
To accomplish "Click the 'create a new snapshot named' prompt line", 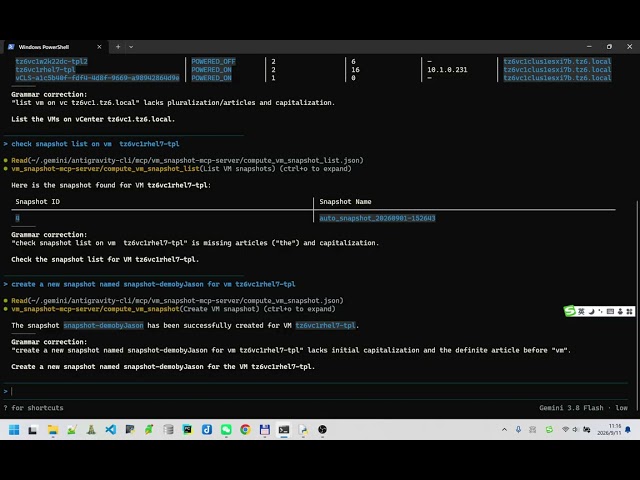I will point(149,284).
